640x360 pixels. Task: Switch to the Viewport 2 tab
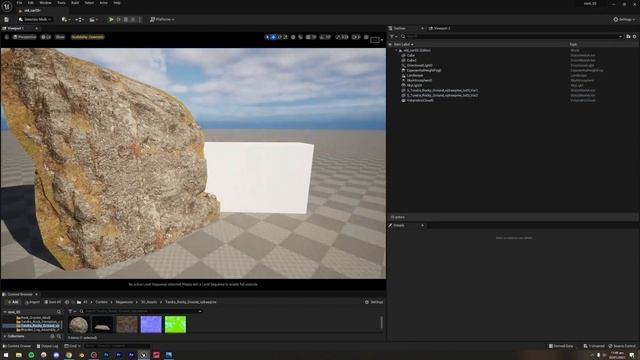(x=440, y=29)
